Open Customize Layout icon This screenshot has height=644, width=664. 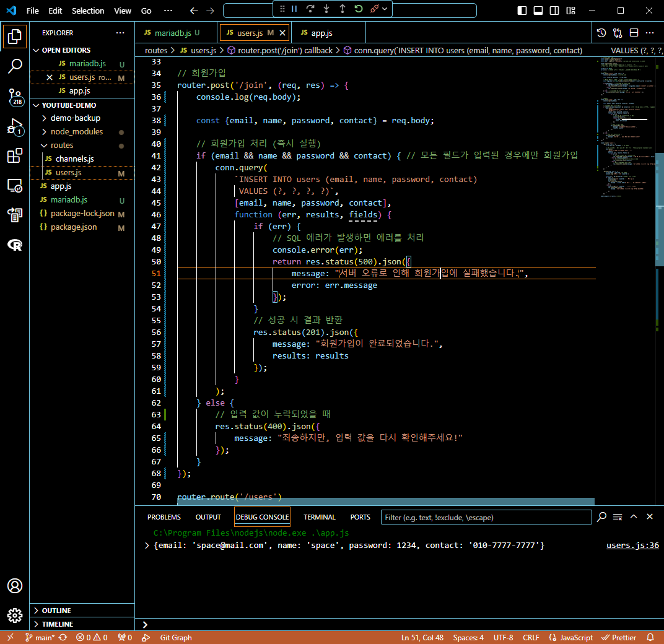(x=571, y=11)
